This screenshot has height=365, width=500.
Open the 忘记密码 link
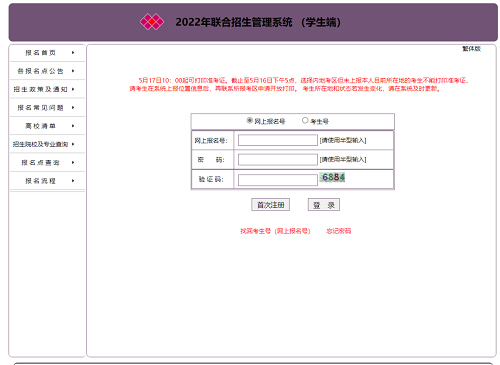[x=339, y=231]
